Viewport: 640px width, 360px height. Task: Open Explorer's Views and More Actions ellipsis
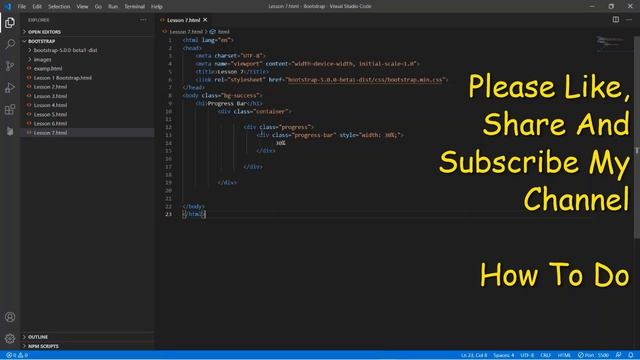(x=143, y=20)
